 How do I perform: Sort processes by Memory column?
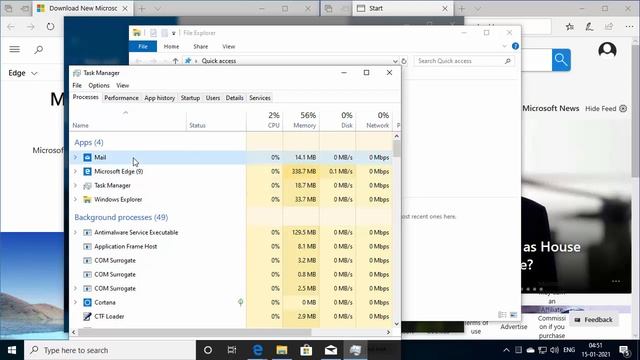coord(301,120)
